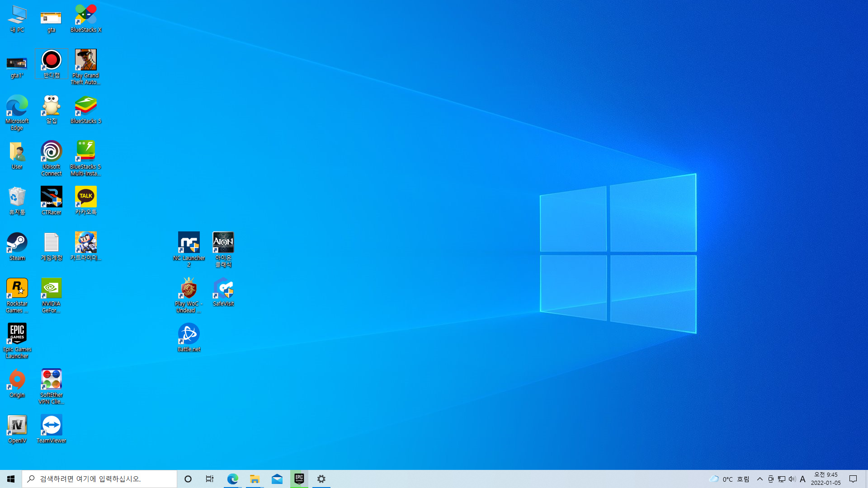Open OpenIV shortcut
The width and height of the screenshot is (868, 488).
[x=17, y=430]
